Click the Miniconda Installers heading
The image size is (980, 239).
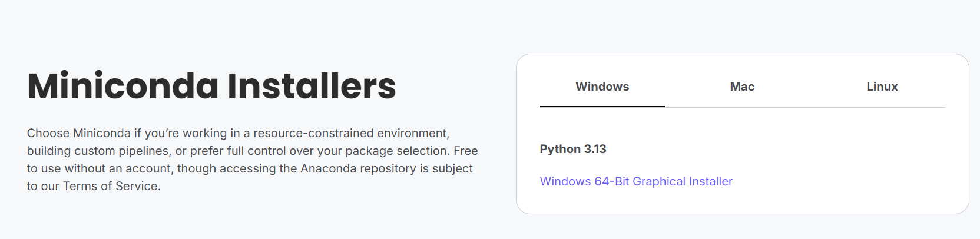(x=211, y=86)
